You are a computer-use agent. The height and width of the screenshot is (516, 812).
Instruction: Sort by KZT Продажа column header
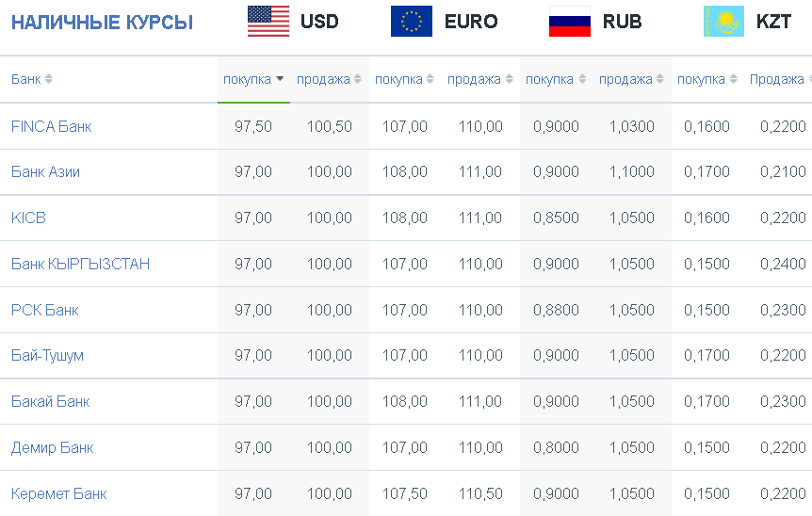777,79
